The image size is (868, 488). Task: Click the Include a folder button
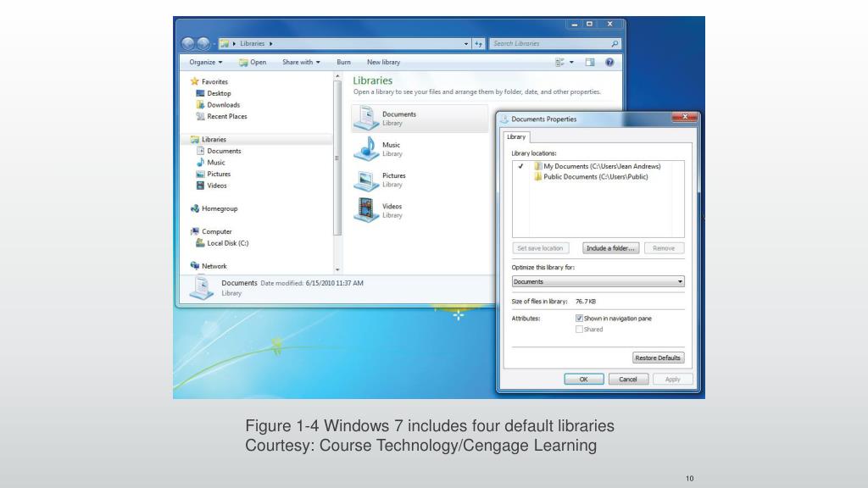[x=610, y=248]
